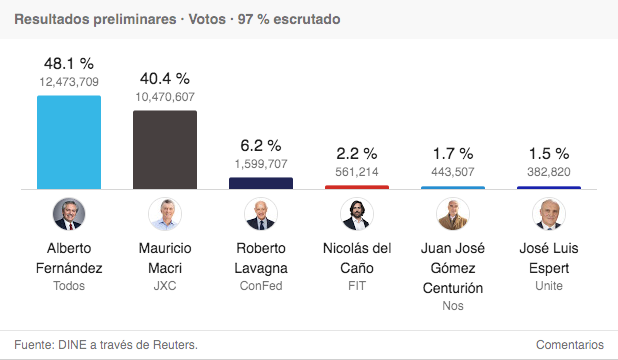Click the Fuente: DINE a través de Reuters text
The height and width of the screenshot is (360, 618).
point(106,345)
